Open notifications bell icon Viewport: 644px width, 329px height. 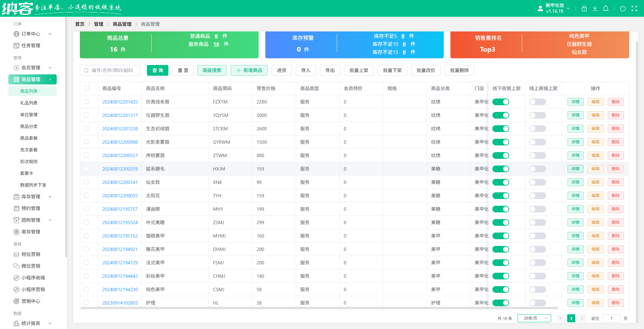click(605, 9)
